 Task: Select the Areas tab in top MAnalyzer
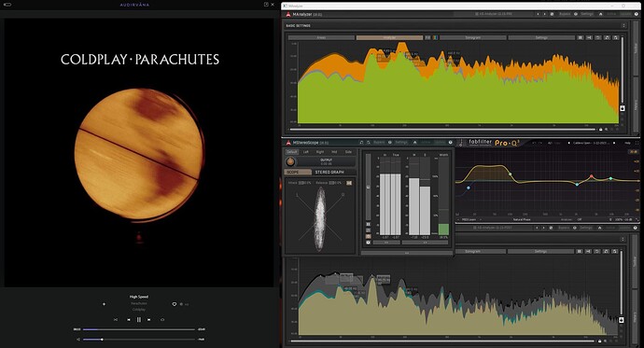[321, 37]
